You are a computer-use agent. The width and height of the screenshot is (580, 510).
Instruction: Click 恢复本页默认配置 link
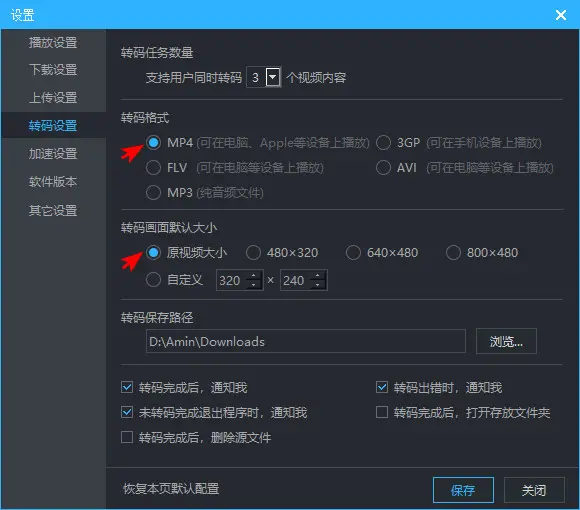[171, 489]
